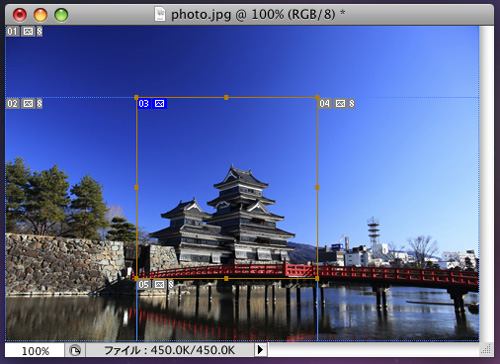
Task: Click the slice 04 link badge
Action: pos(352,104)
